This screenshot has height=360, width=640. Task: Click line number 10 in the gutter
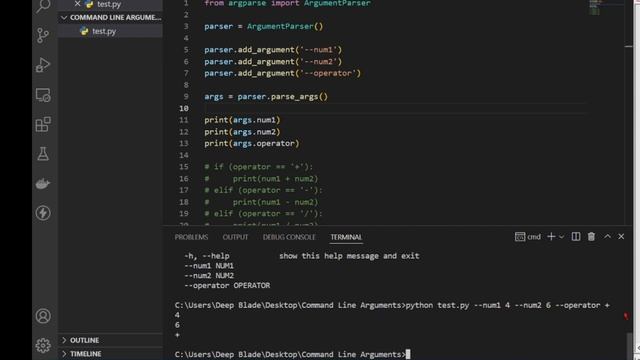coord(184,108)
